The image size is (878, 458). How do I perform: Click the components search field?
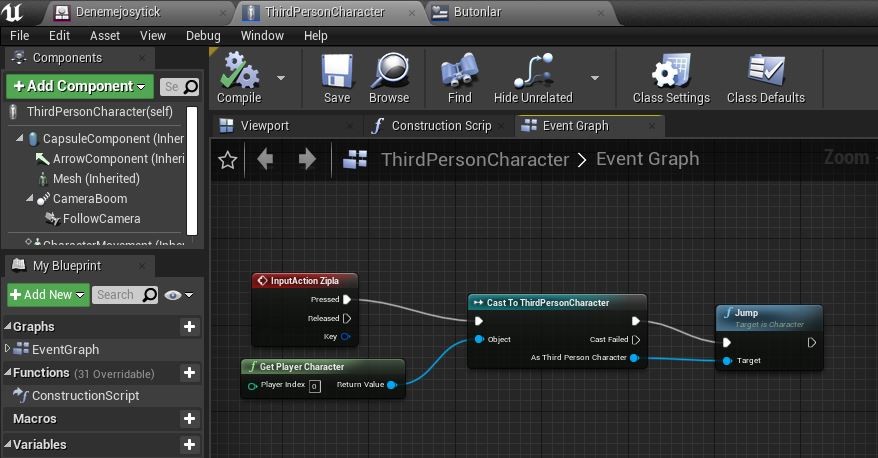(179, 87)
